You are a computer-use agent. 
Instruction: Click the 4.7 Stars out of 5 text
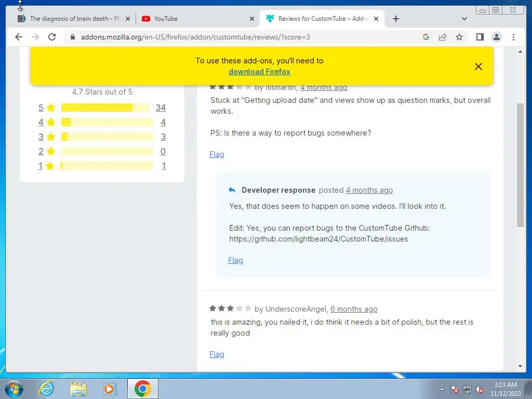point(102,92)
